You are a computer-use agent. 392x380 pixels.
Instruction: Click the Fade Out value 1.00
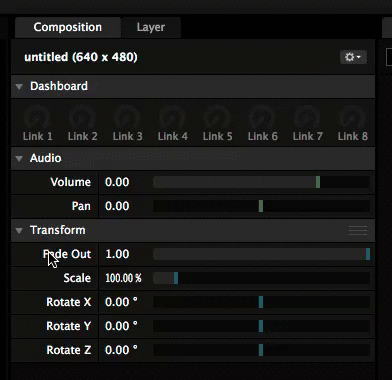tap(117, 254)
